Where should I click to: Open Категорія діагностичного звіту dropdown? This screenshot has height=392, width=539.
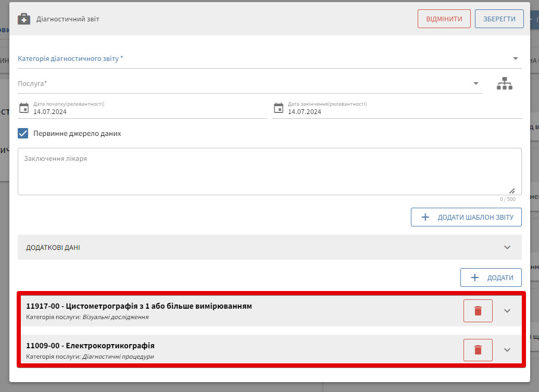click(515, 58)
